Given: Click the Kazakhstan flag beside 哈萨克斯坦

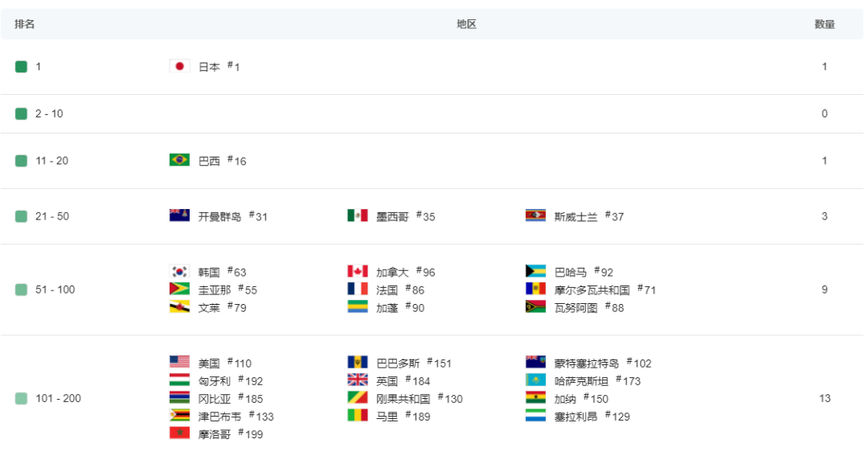Looking at the screenshot, I should 536,380.
